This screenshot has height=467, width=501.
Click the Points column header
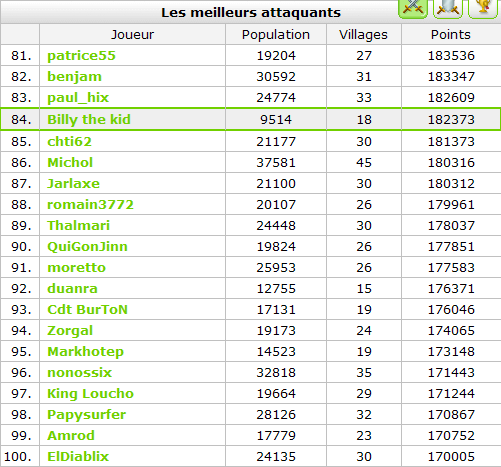[451, 34]
